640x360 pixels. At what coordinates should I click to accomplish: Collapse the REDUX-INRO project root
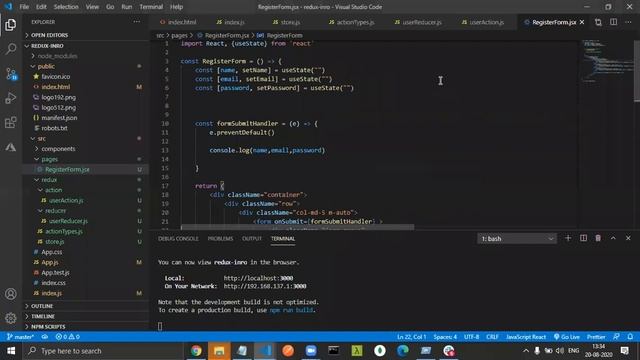coord(86,46)
